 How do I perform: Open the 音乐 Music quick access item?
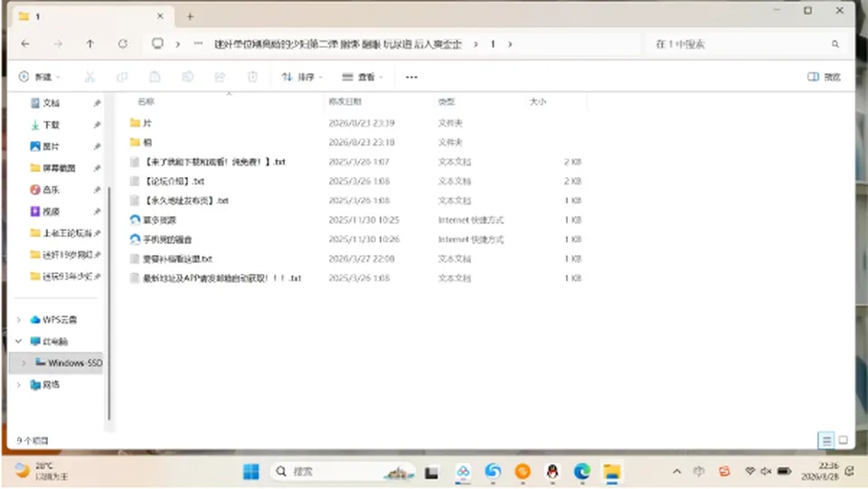click(x=52, y=190)
